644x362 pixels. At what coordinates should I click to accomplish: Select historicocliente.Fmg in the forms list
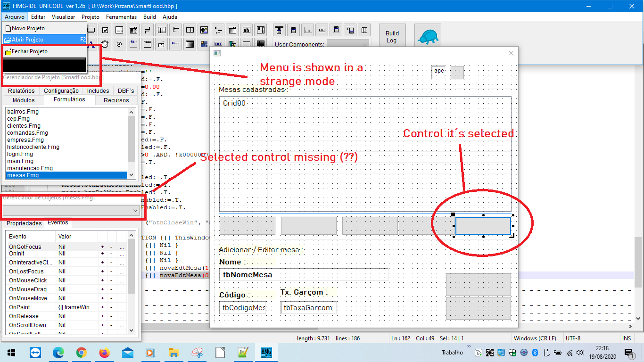[67, 147]
